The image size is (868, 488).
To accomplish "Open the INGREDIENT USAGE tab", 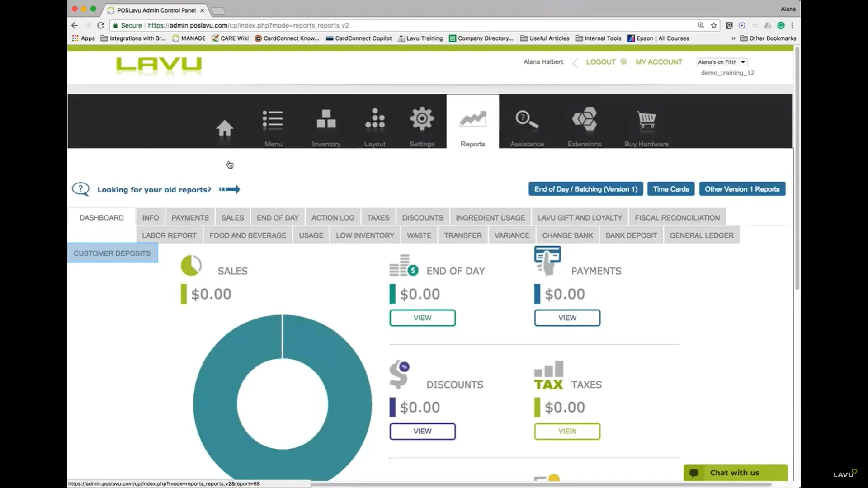I will coord(491,217).
